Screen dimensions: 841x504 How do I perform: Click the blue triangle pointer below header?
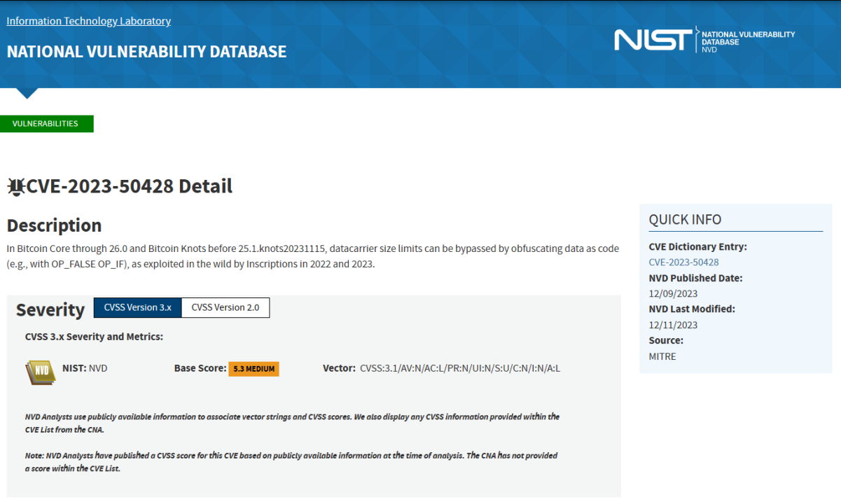[x=27, y=92]
